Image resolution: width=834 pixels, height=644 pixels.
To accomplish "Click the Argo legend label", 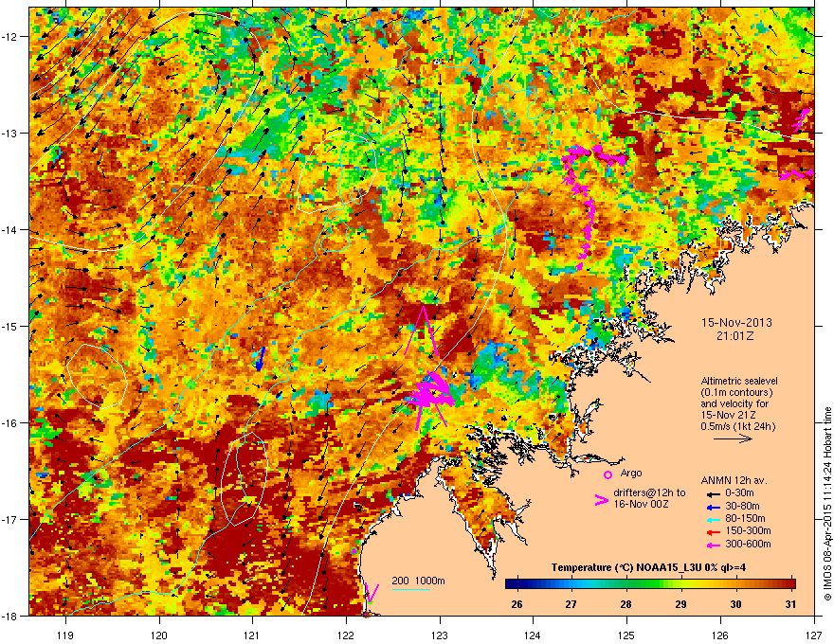I will (631, 473).
